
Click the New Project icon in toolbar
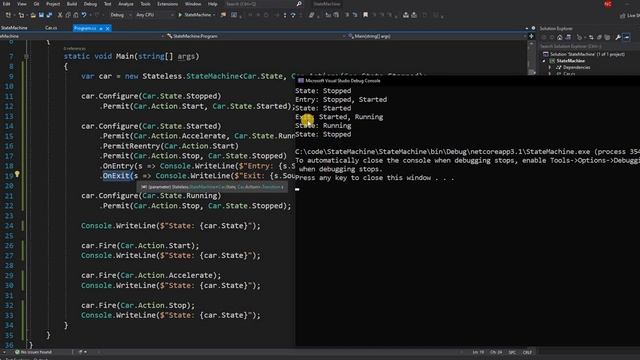[8, 15]
